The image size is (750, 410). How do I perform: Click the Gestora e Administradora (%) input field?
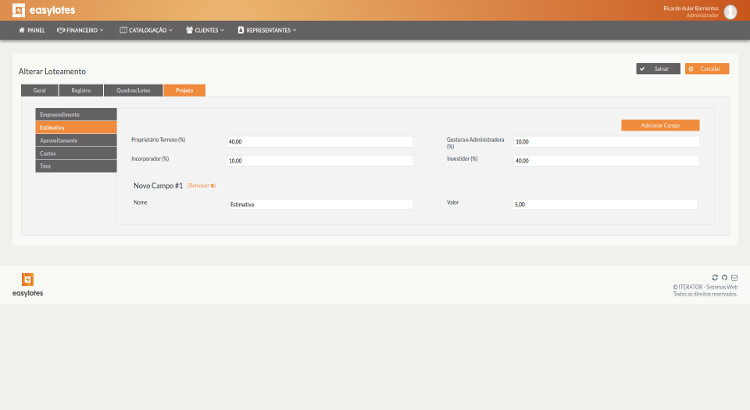(x=607, y=142)
